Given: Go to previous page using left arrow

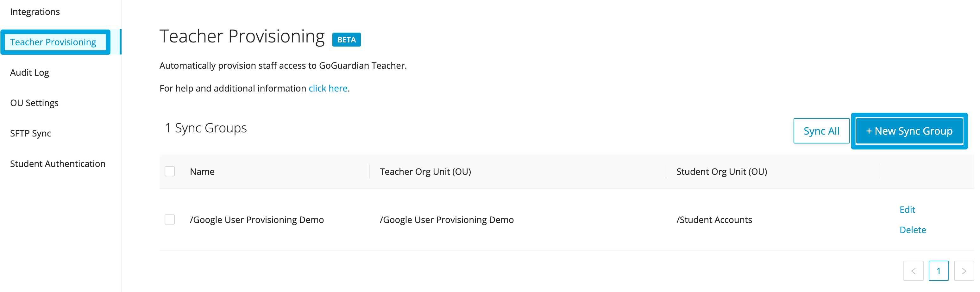Looking at the screenshot, I should 914,271.
